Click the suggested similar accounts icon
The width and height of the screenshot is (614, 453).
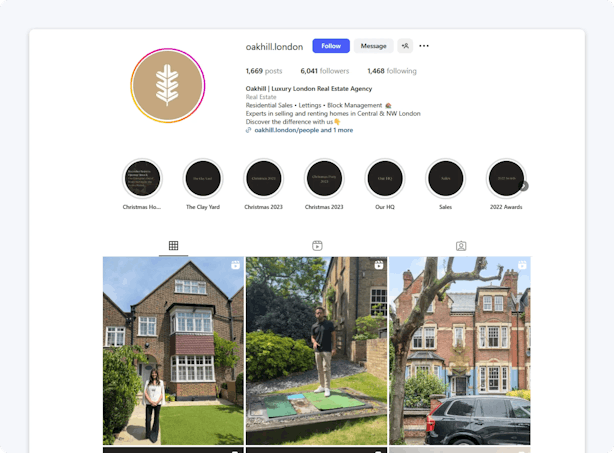[405, 46]
